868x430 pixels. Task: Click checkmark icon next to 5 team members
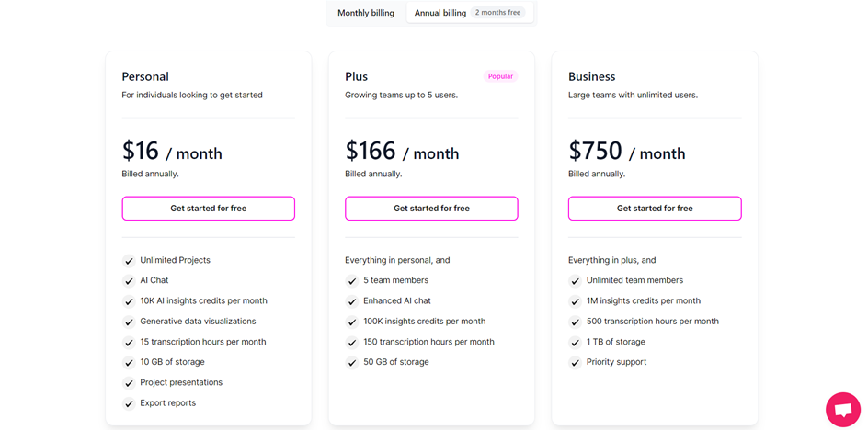[x=351, y=281]
